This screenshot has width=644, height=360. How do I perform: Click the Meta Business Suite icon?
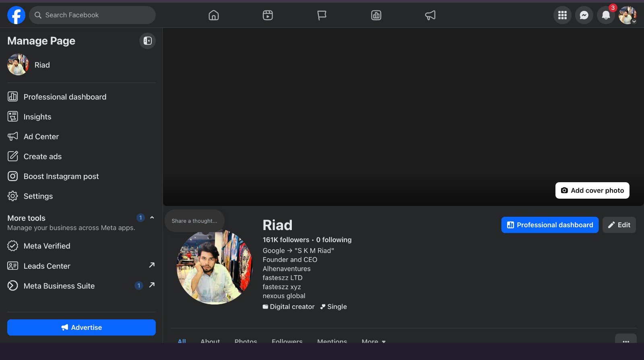[x=13, y=286]
